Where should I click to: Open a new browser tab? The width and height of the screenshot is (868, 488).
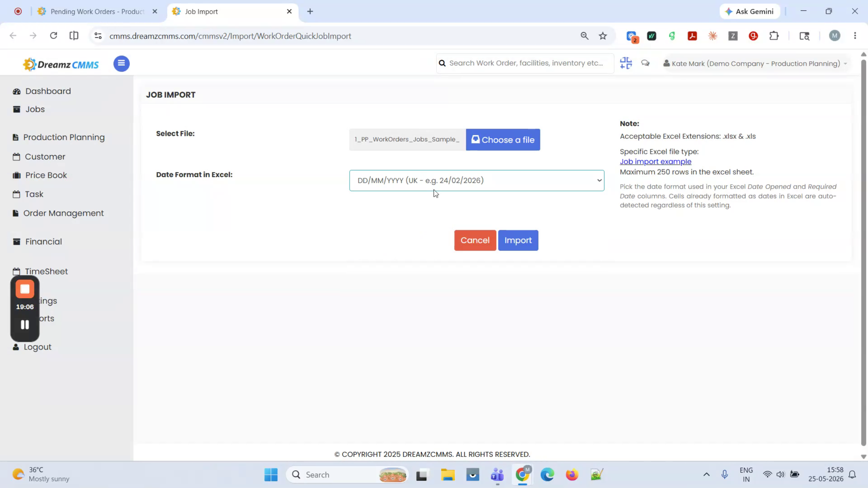point(310,12)
